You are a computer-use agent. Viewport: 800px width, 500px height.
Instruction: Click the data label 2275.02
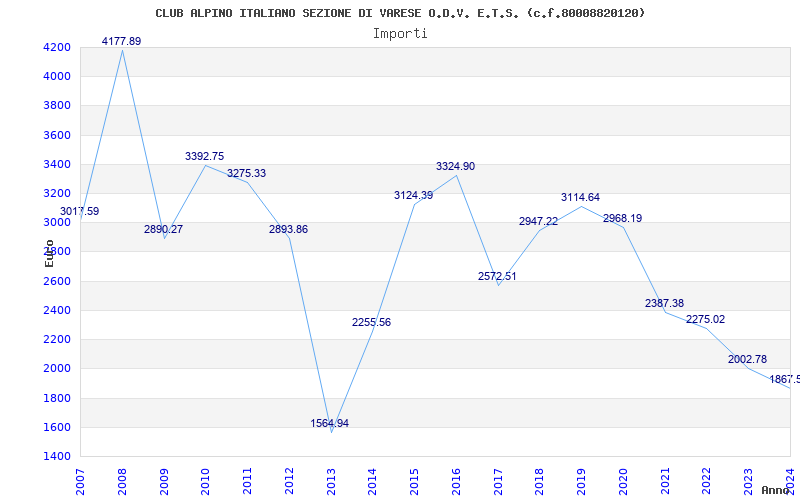706,319
